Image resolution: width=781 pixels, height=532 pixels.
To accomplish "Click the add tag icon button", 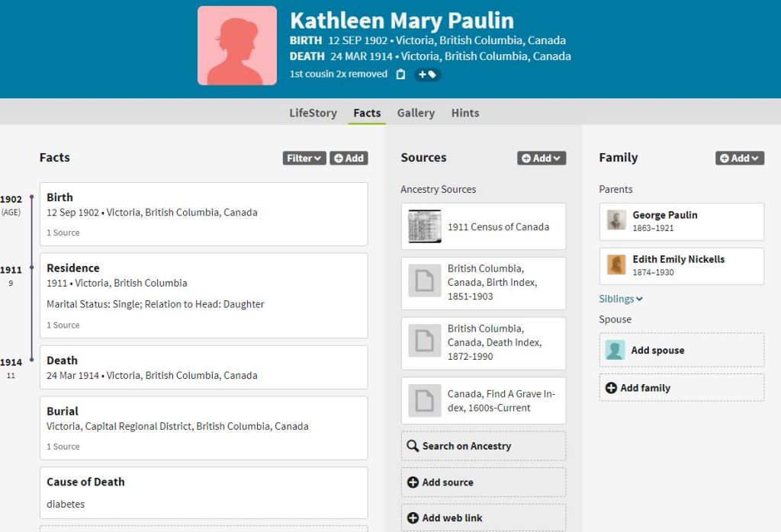I will (x=427, y=75).
